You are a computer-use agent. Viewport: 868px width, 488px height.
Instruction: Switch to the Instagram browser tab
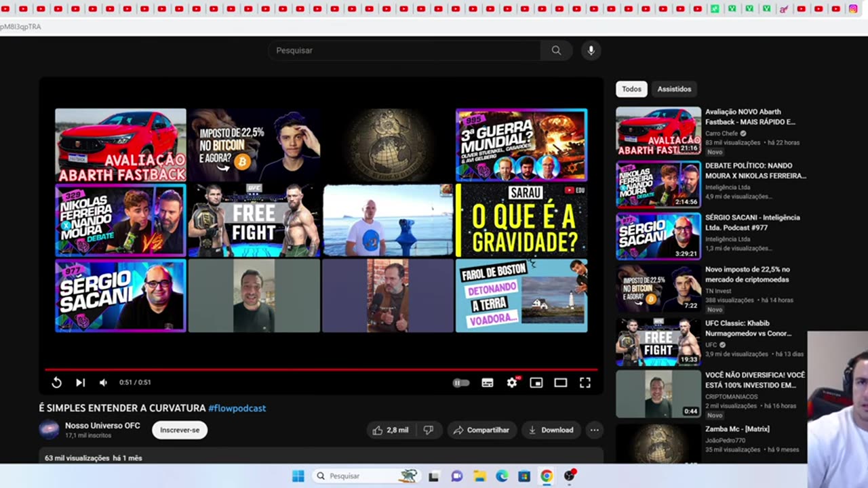coord(853,9)
